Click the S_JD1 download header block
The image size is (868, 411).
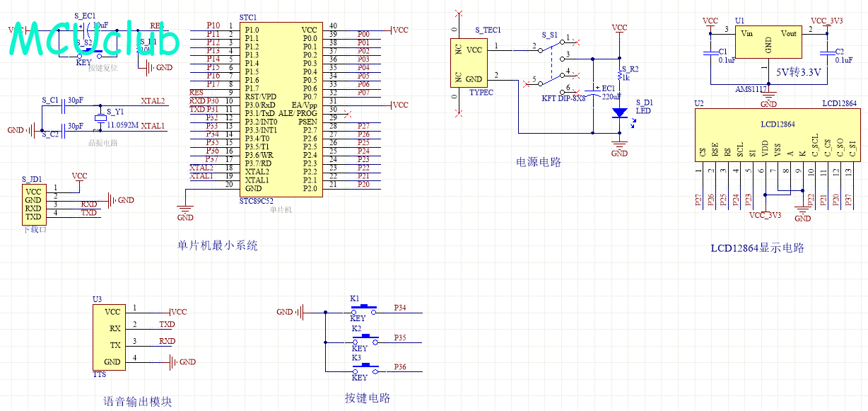pos(33,202)
